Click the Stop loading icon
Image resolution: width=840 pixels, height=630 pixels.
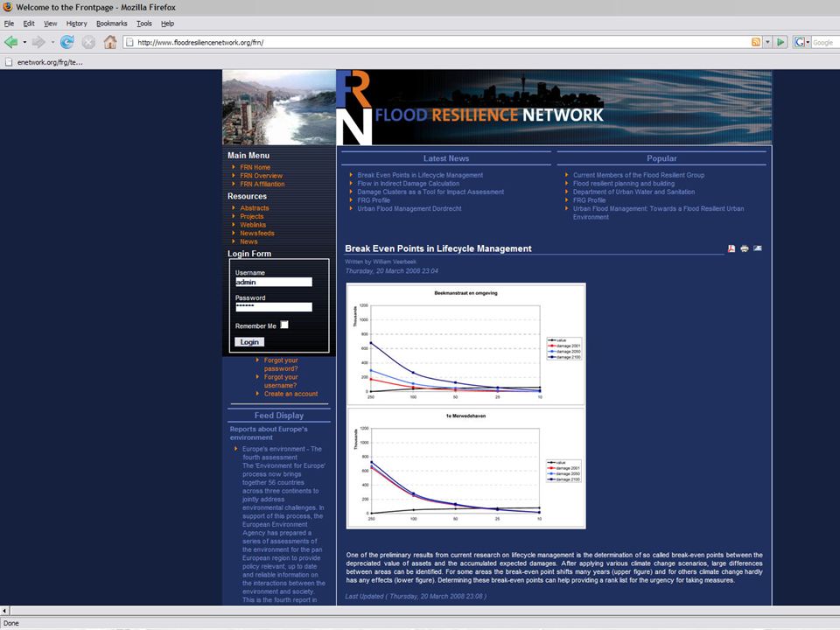[88, 42]
